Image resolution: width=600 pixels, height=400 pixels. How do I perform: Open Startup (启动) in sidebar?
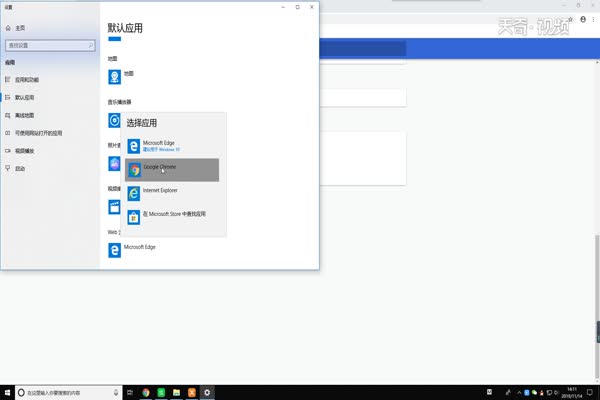click(x=15, y=168)
